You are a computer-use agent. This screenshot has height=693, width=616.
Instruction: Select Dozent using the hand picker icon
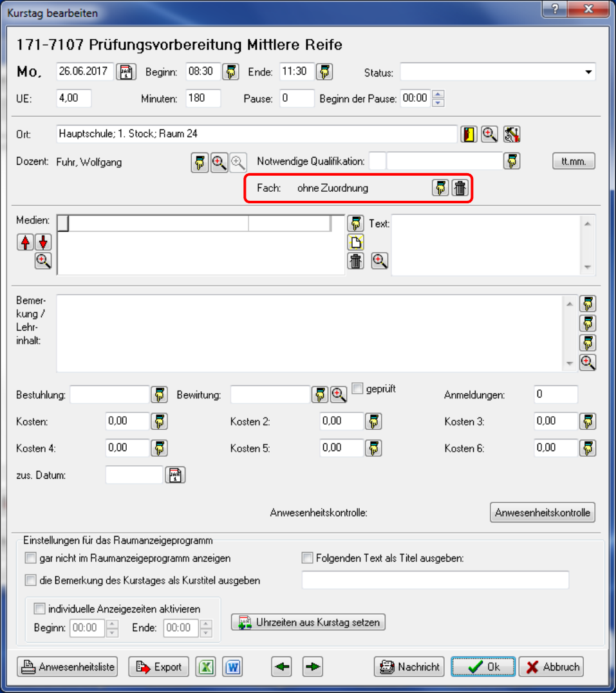[x=200, y=163]
